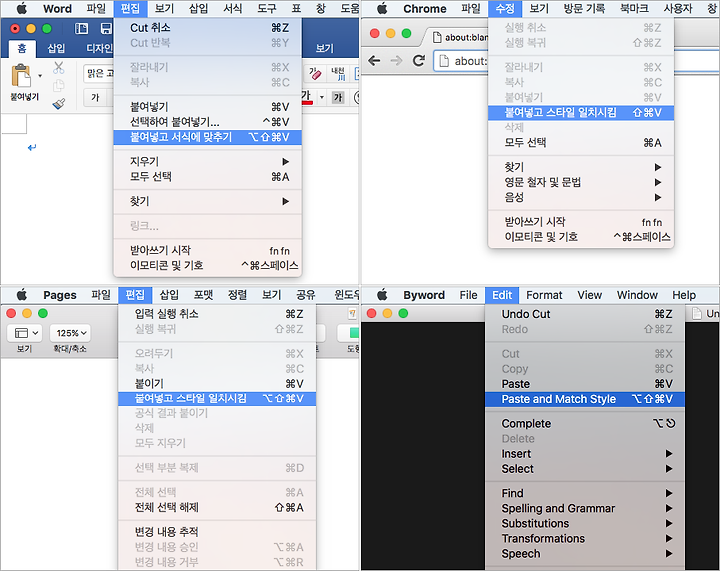Select 선택하여 붙여넣기... in Word menu
Screen dimensions: 720x571
(208, 122)
